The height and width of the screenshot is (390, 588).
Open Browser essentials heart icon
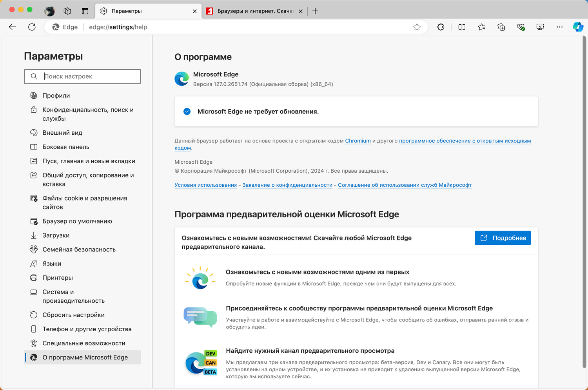(521, 27)
